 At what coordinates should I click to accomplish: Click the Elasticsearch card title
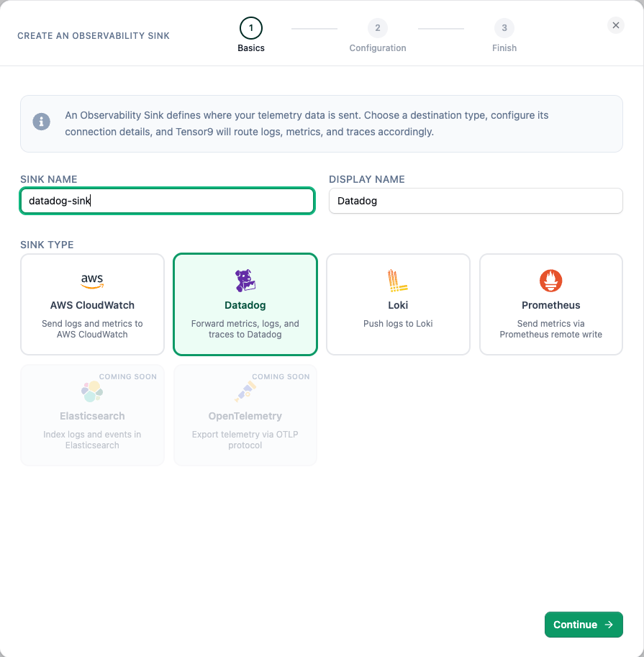click(92, 416)
